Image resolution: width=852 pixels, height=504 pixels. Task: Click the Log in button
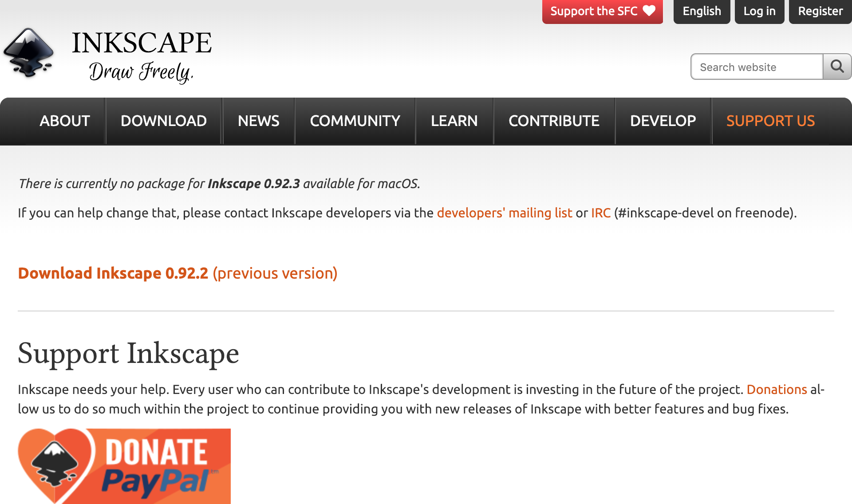tap(759, 11)
